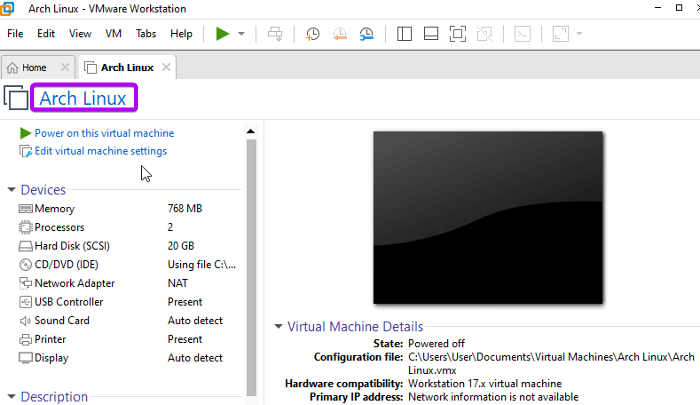Open the View menu
This screenshot has width=700, height=405.
coord(80,33)
